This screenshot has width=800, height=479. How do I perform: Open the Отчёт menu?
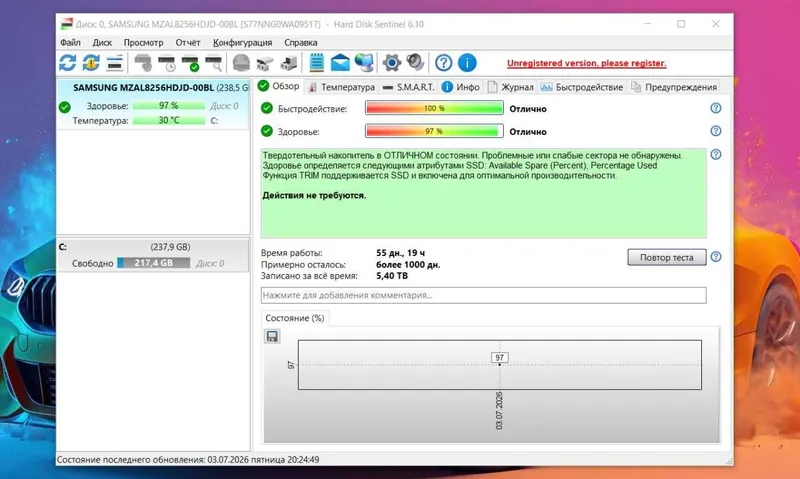pos(188,42)
